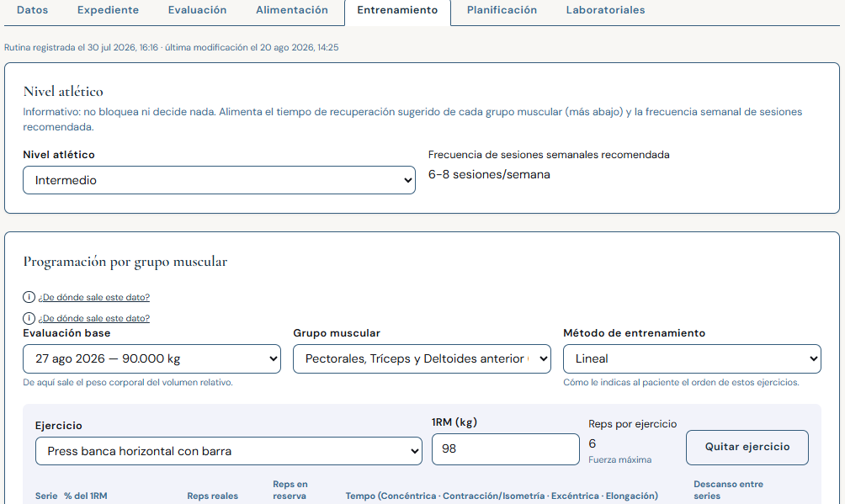
Task: Click the 'Serie' column header
Action: tap(46, 496)
